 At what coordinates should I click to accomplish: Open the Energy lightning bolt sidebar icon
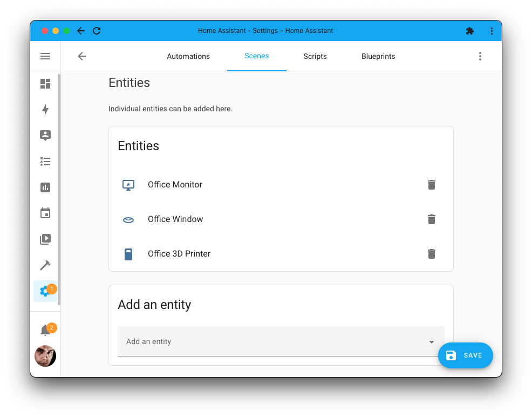pyautogui.click(x=45, y=110)
